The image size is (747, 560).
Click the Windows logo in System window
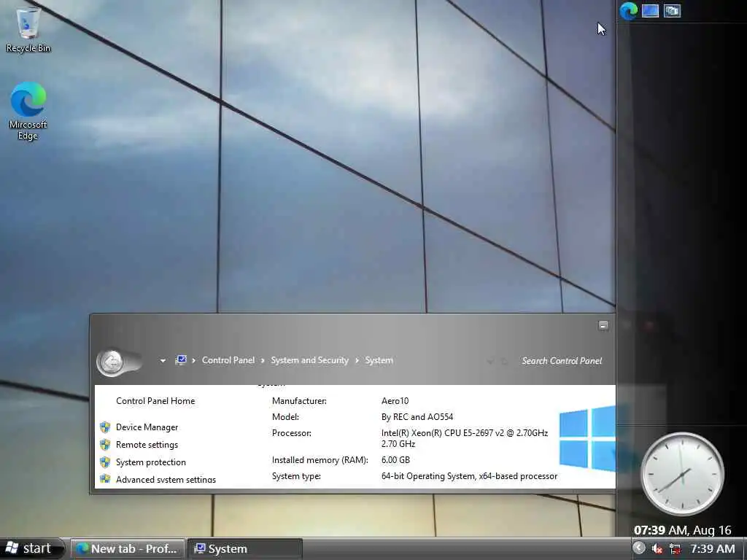[x=587, y=438]
